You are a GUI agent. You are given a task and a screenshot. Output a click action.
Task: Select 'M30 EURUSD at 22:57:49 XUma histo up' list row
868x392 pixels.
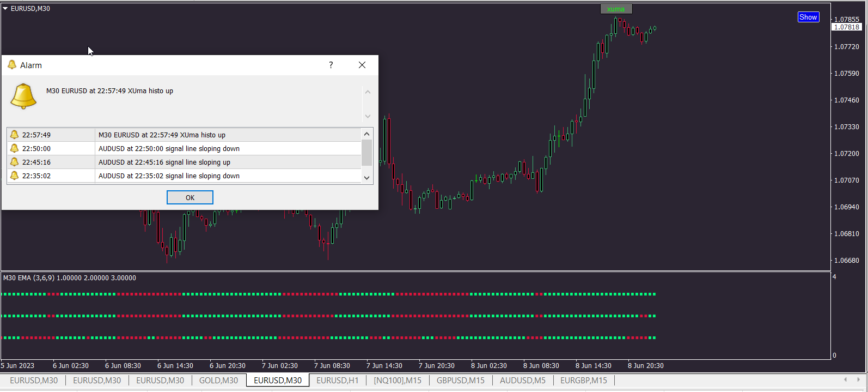tap(184, 135)
